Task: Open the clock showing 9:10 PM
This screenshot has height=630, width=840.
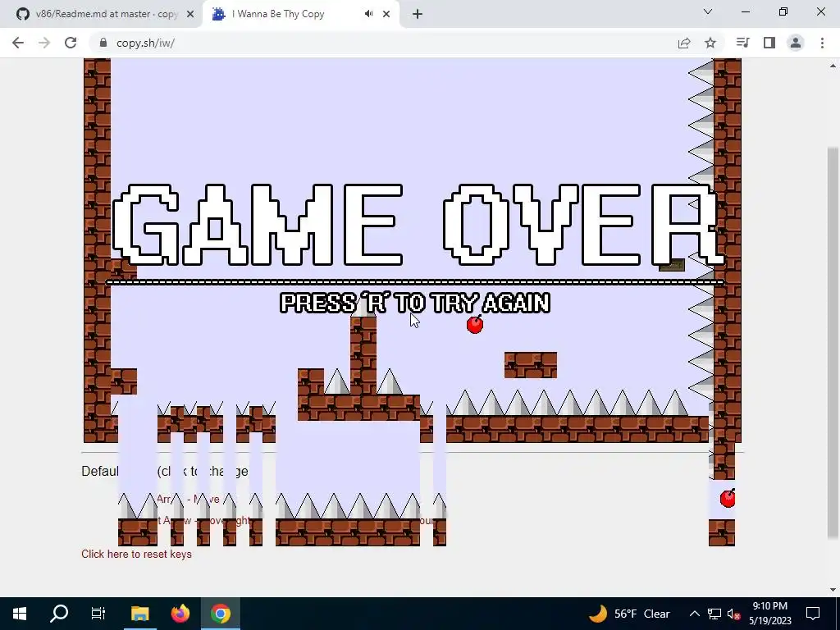Action: click(x=769, y=614)
